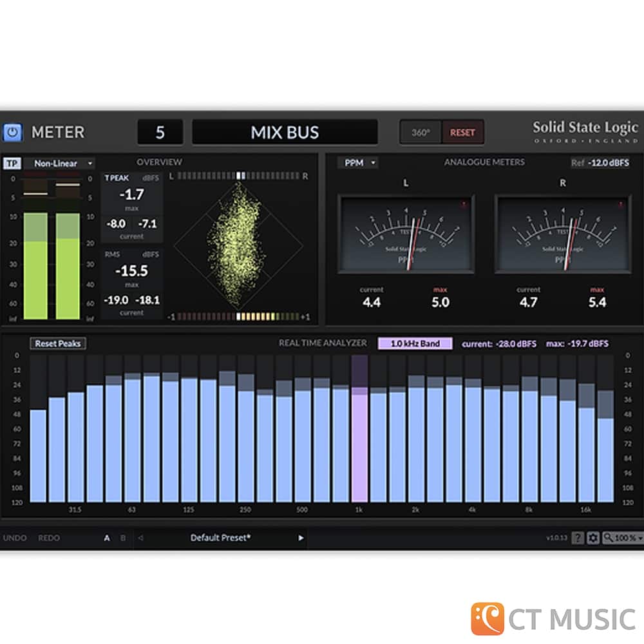Go to previous preset arrow
Image resolution: width=644 pixels, height=644 pixels.
[140, 538]
